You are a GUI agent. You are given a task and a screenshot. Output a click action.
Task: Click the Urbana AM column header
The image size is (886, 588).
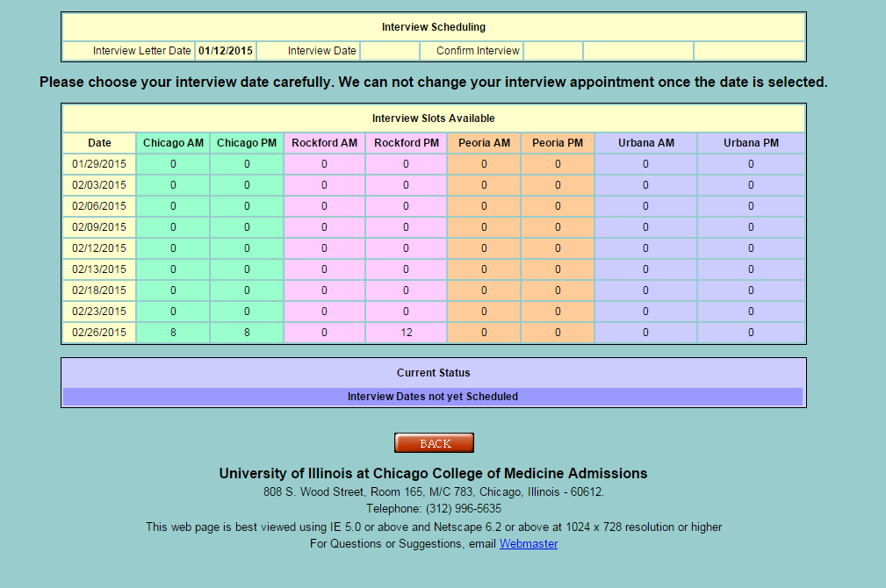click(645, 143)
